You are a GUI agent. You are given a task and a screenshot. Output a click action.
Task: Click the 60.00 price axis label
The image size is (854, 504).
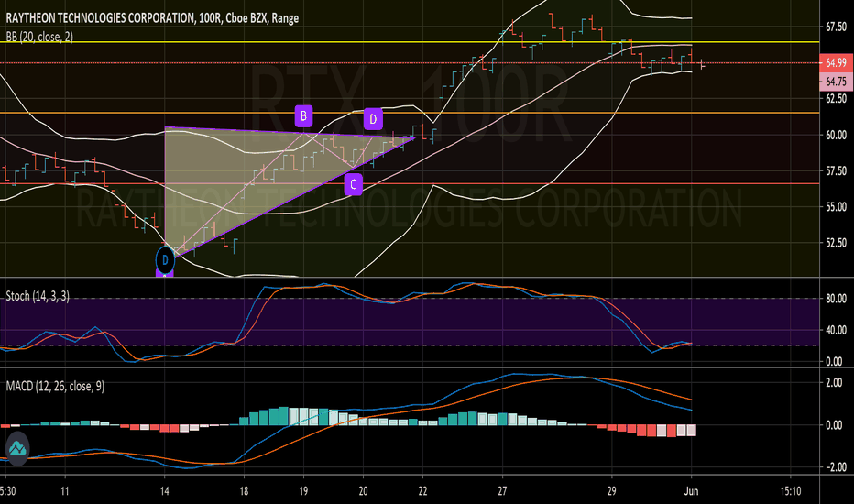tap(836, 135)
